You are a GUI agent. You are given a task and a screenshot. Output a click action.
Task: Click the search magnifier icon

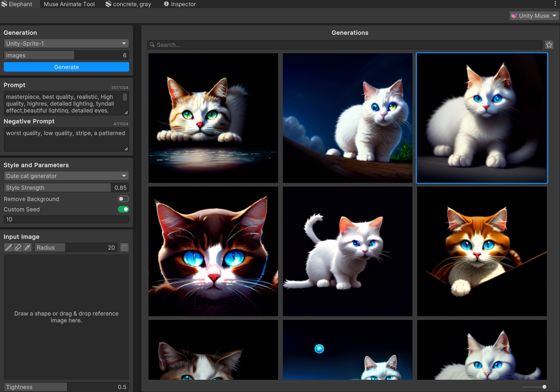(x=152, y=45)
